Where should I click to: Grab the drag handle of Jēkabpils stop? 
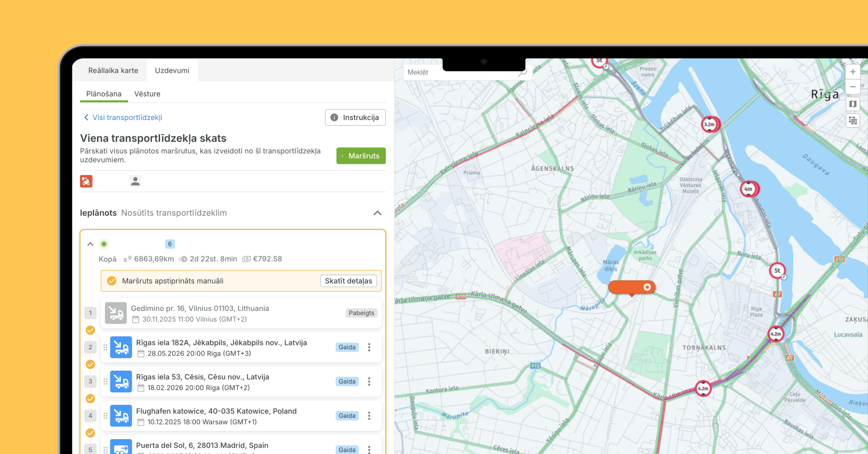point(105,347)
